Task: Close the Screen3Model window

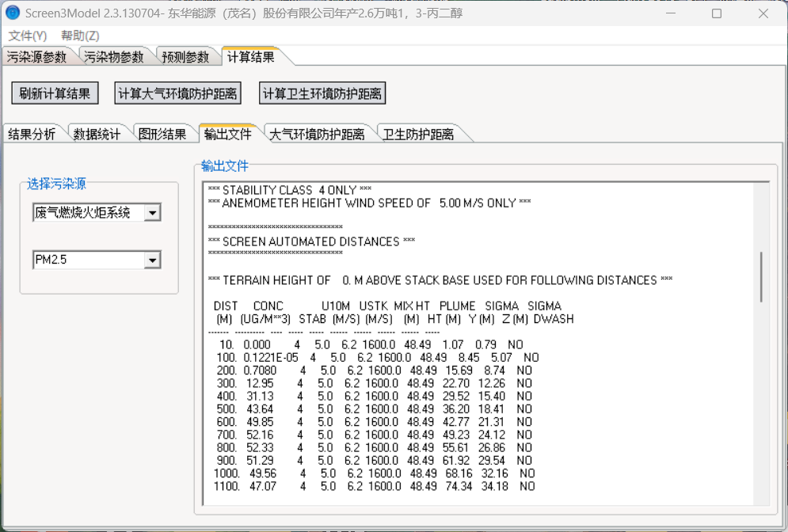Action: [763, 13]
